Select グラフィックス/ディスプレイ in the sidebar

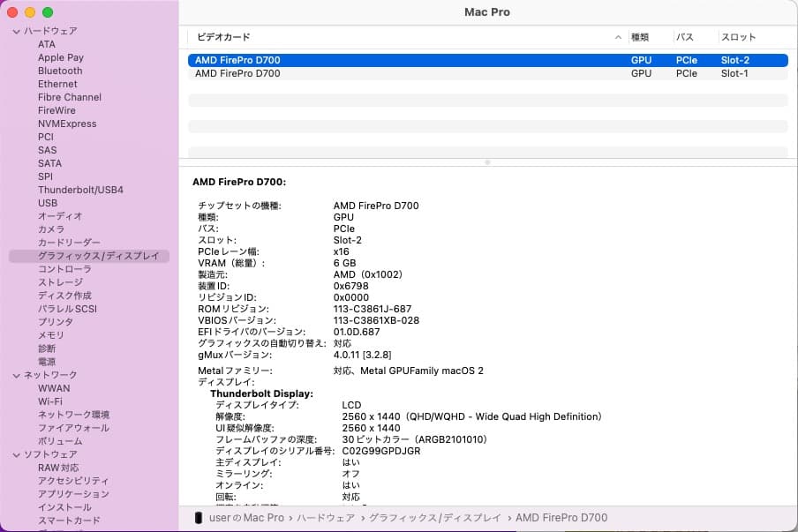[x=89, y=256]
